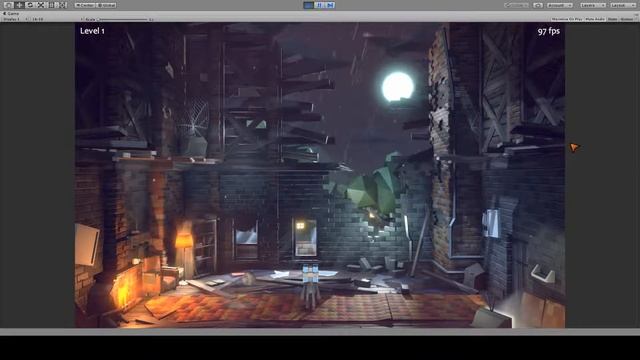The height and width of the screenshot is (360, 640).
Task: Toggle Mute Audio in Game view
Action: 595,19
